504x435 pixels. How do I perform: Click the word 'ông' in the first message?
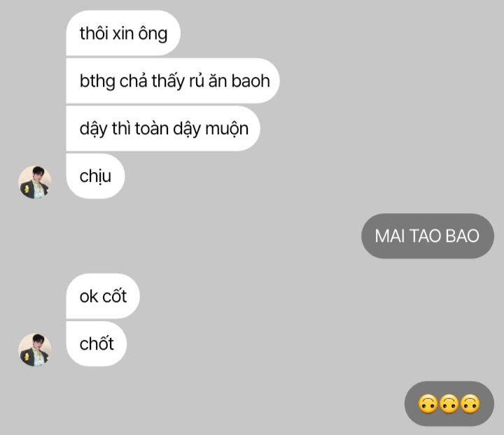[x=153, y=34]
